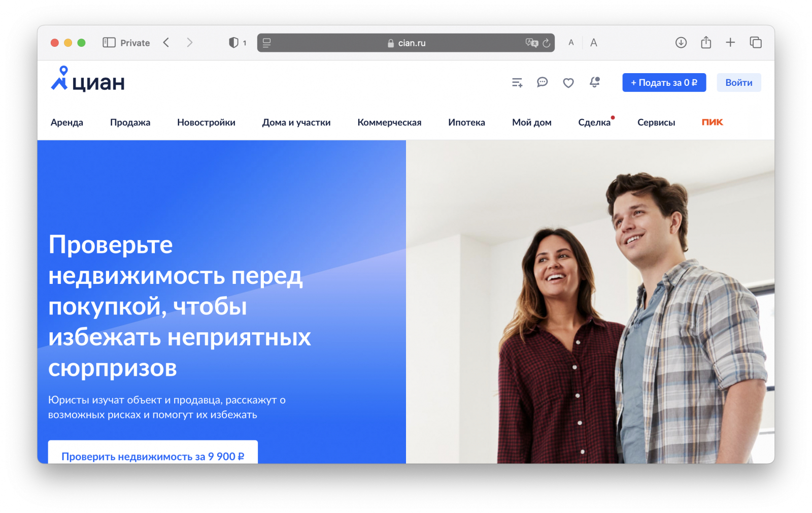
Task: Select the Ипотека menu item
Action: tap(466, 122)
